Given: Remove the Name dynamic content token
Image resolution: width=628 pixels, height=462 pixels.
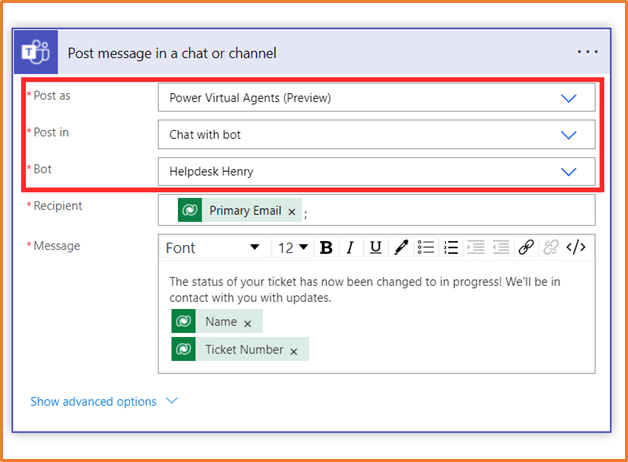Looking at the screenshot, I should pyautogui.click(x=248, y=323).
